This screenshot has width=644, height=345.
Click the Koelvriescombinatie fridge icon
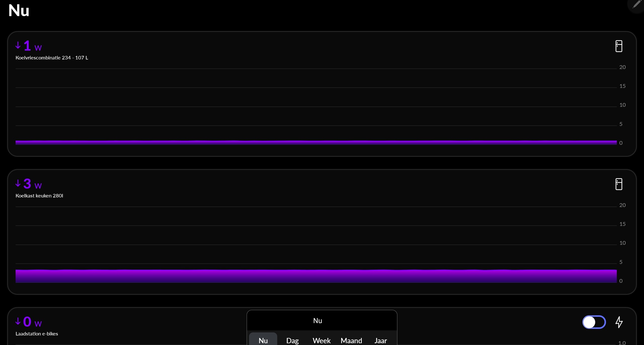click(619, 46)
